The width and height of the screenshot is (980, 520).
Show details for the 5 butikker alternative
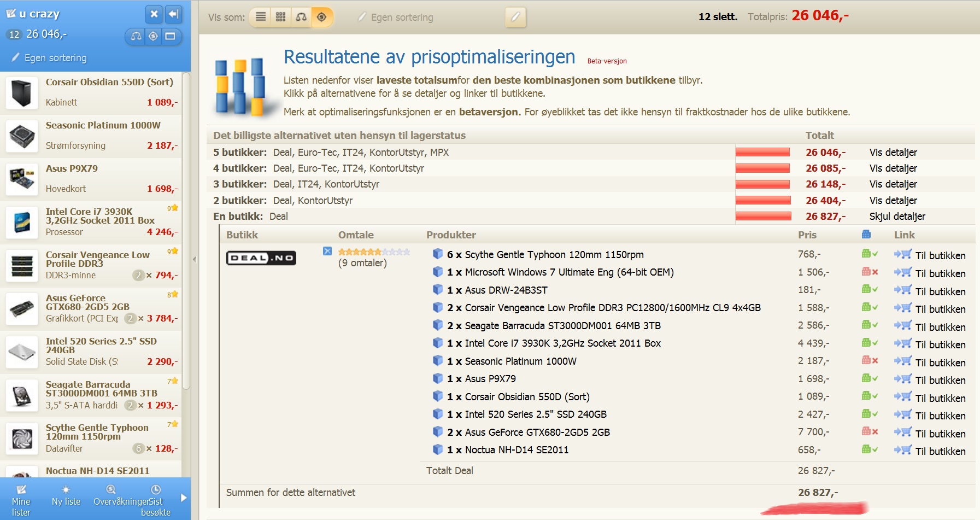tap(893, 153)
